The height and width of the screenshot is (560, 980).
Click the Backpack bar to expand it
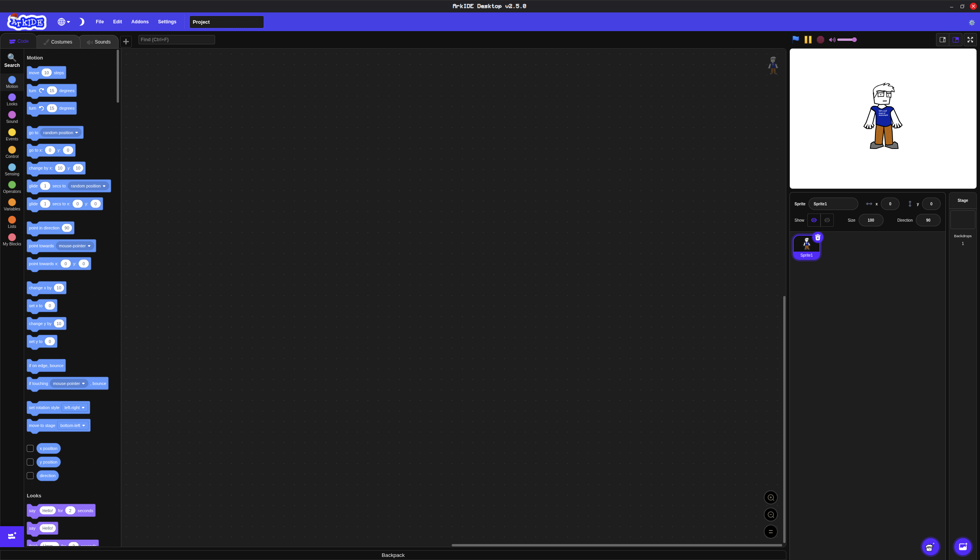click(x=393, y=555)
